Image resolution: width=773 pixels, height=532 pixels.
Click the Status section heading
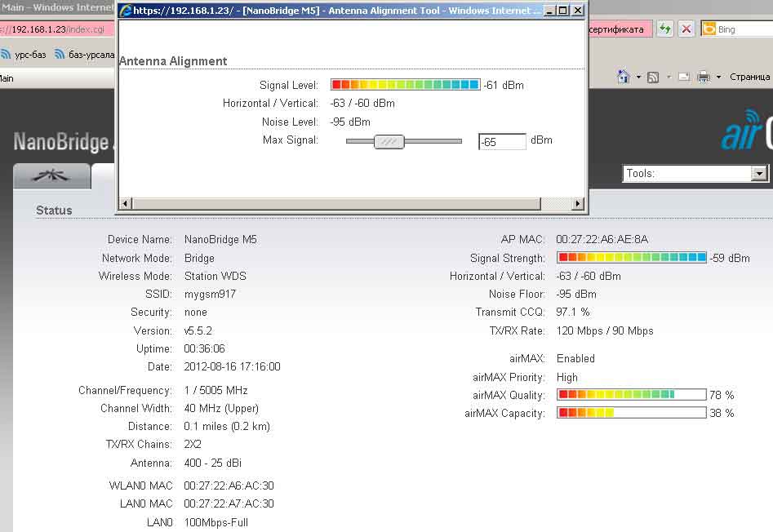click(54, 211)
